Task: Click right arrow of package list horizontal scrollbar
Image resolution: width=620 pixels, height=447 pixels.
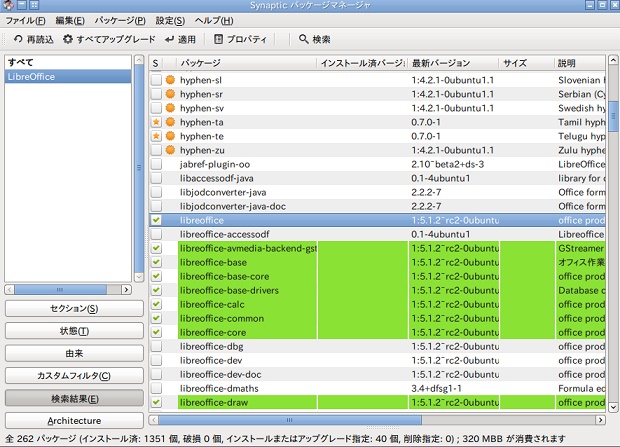Action: 600,420
